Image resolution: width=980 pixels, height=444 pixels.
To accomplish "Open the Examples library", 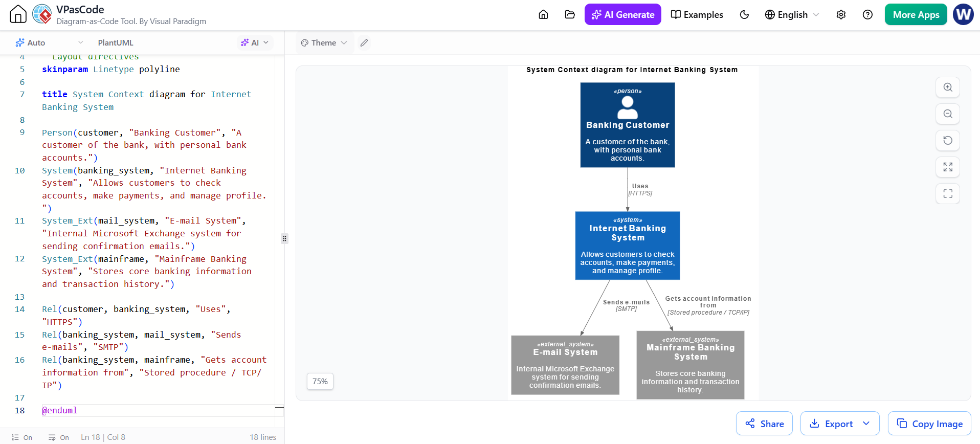I will coord(697,14).
